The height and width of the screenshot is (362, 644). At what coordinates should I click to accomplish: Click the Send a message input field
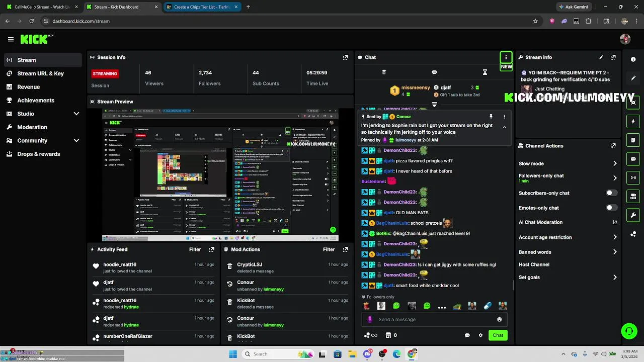click(x=434, y=319)
